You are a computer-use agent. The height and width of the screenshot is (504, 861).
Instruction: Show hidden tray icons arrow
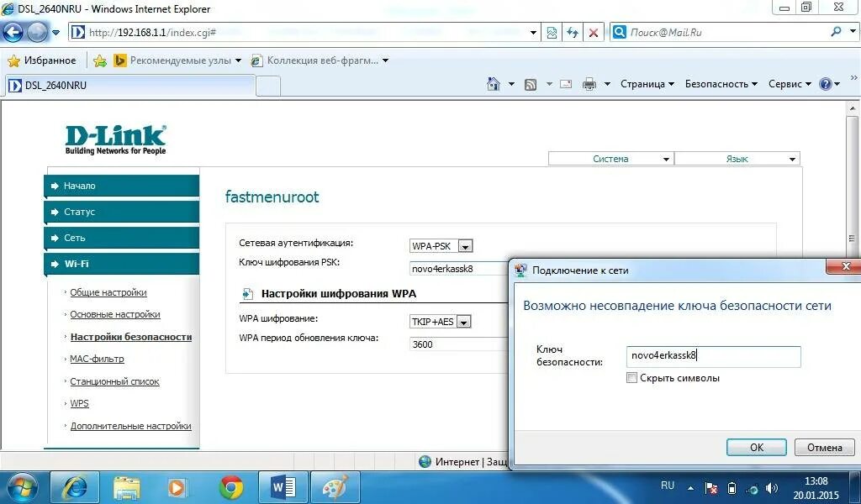[x=691, y=488]
